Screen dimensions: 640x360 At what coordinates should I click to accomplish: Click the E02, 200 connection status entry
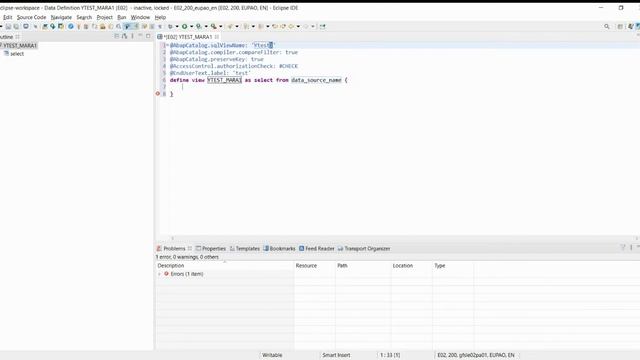(x=476, y=355)
